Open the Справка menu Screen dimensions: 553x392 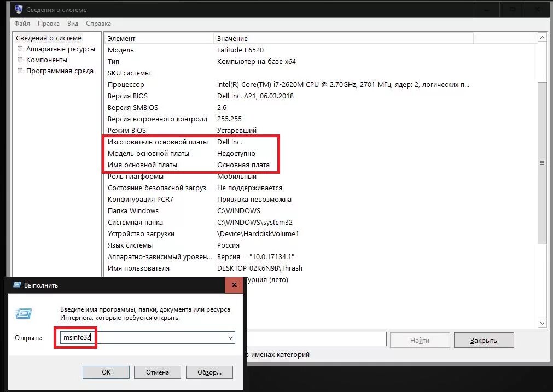[98, 24]
